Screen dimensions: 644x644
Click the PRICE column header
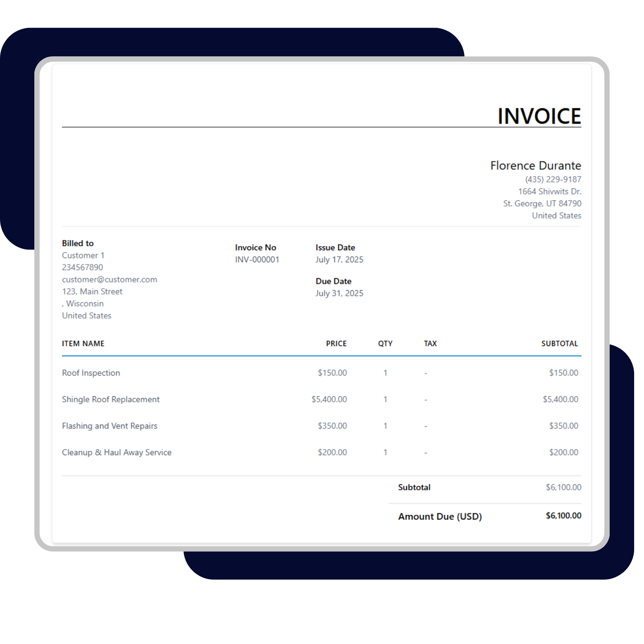point(336,343)
